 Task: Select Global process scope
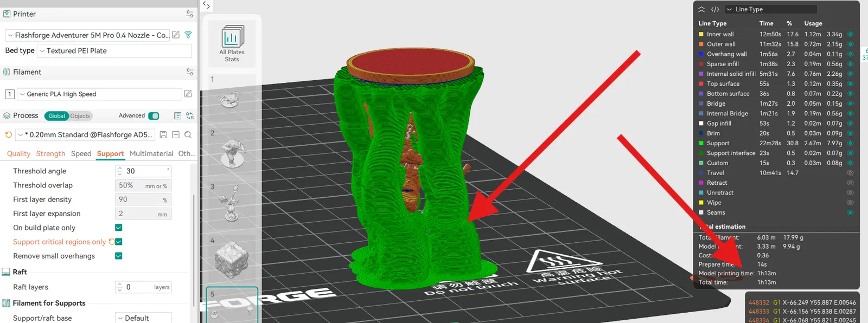(56, 116)
